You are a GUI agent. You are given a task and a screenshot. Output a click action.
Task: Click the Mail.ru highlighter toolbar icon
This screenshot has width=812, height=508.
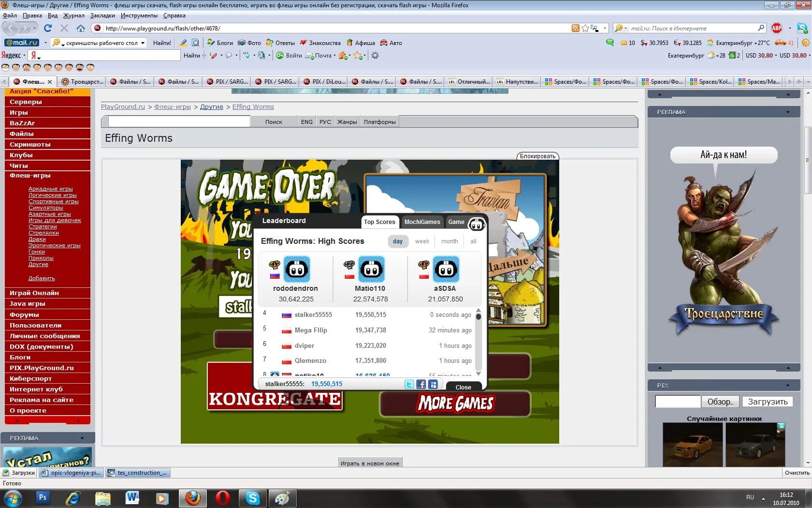pos(183,43)
